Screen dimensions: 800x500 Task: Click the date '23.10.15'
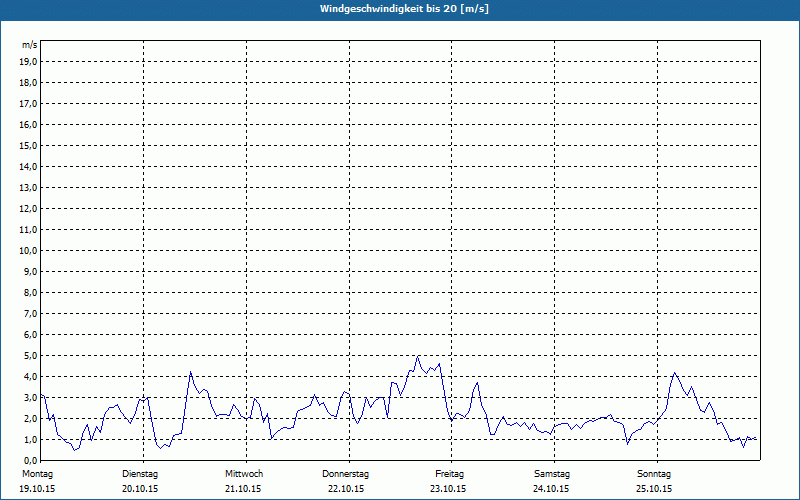click(x=448, y=489)
